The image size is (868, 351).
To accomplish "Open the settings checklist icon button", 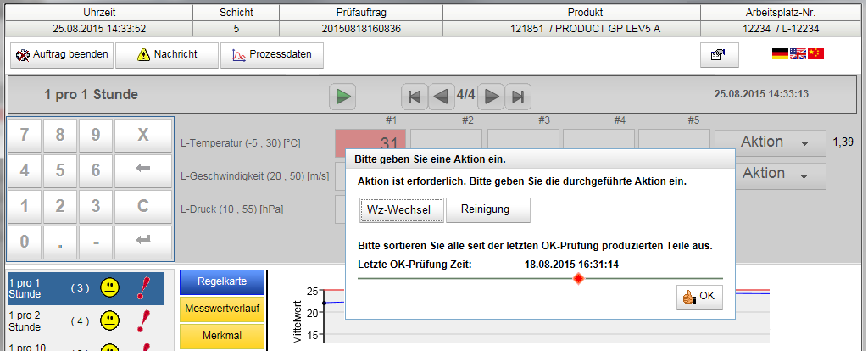I will [x=719, y=55].
